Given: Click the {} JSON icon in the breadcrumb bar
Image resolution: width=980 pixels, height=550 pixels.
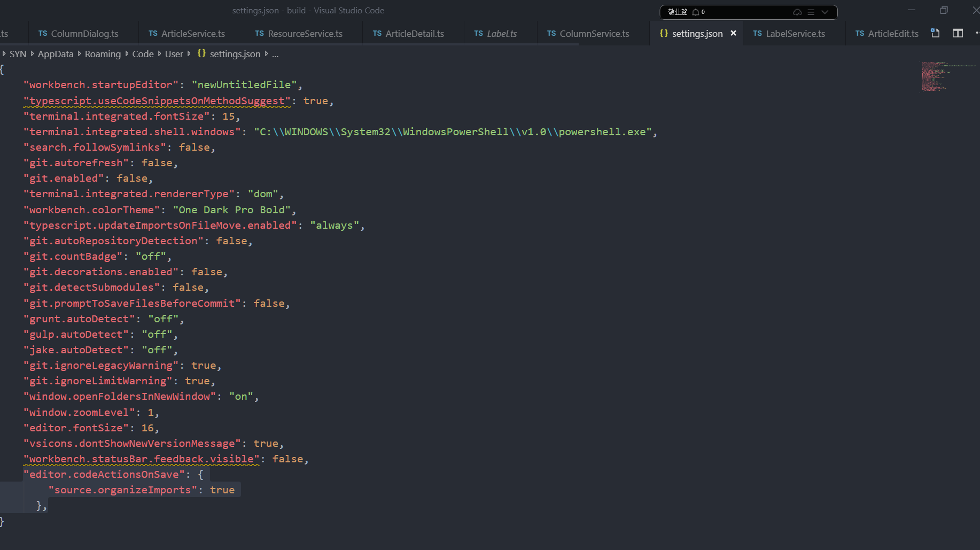Looking at the screenshot, I should [x=201, y=53].
